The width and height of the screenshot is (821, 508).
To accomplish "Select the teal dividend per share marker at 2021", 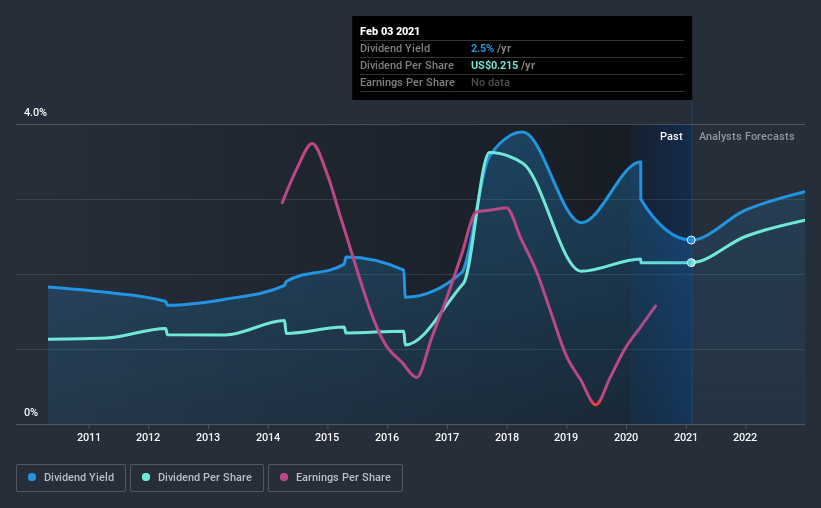I will 691,262.
